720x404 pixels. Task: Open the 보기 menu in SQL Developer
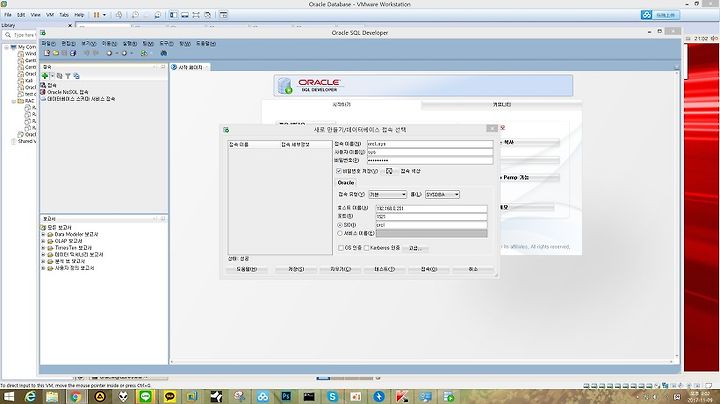pos(89,44)
